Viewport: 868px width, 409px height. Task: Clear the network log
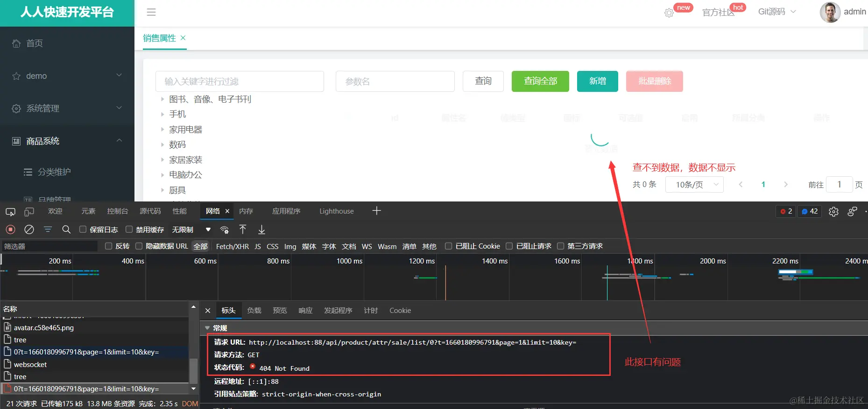point(29,229)
